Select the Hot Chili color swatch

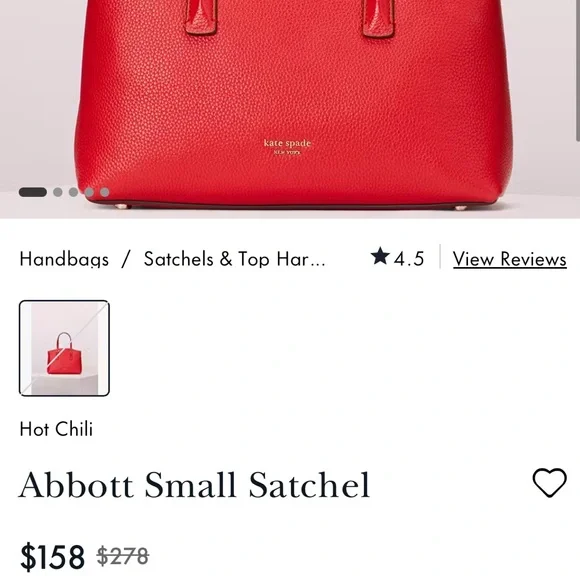click(64, 348)
